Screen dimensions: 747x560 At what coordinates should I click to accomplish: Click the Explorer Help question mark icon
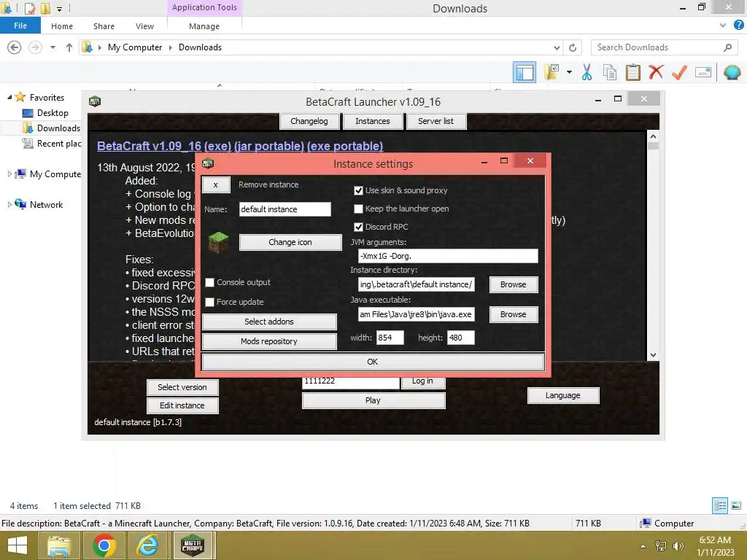[739, 26]
